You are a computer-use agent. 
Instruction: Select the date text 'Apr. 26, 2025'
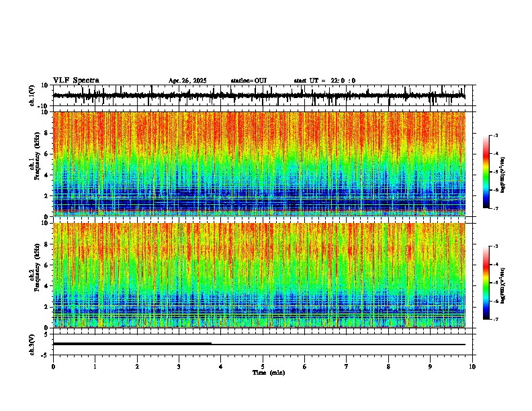click(x=187, y=81)
